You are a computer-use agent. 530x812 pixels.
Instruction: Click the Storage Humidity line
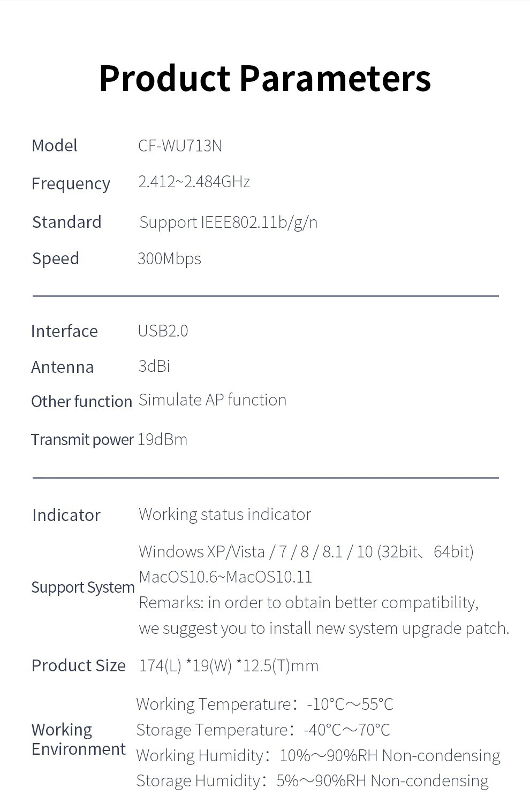click(x=312, y=781)
